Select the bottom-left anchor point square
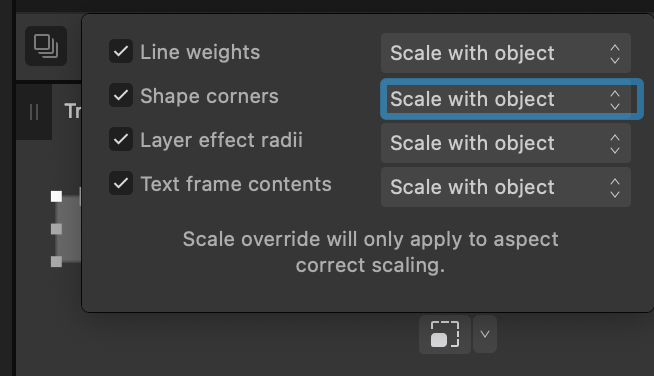 click(x=56, y=261)
